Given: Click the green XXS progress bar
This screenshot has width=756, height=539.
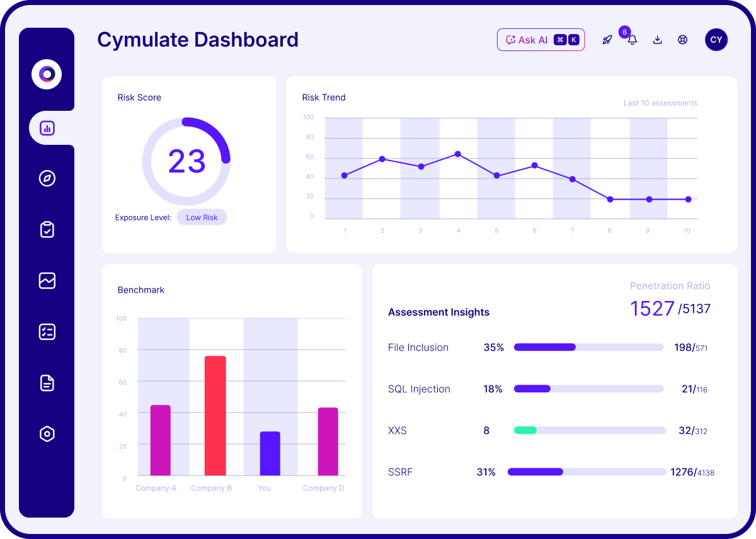Looking at the screenshot, I should (525, 430).
